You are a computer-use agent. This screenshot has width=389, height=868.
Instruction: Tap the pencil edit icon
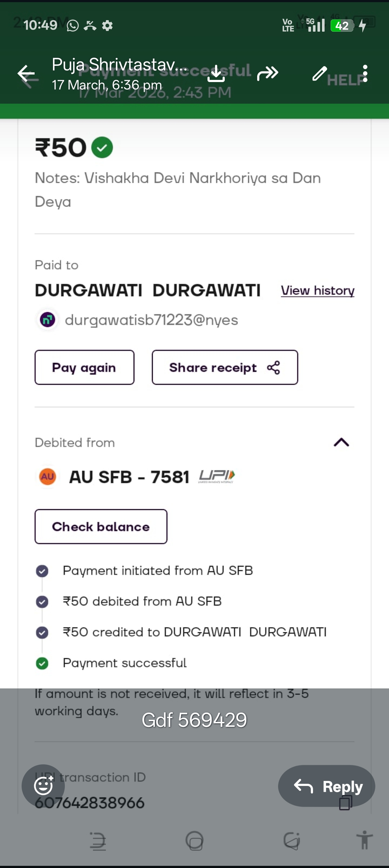pos(319,73)
